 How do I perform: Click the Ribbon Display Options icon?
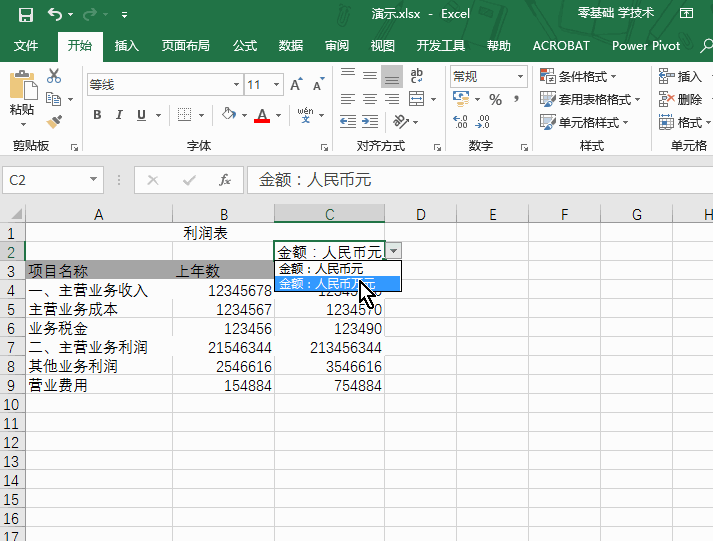pyautogui.click(x=686, y=13)
